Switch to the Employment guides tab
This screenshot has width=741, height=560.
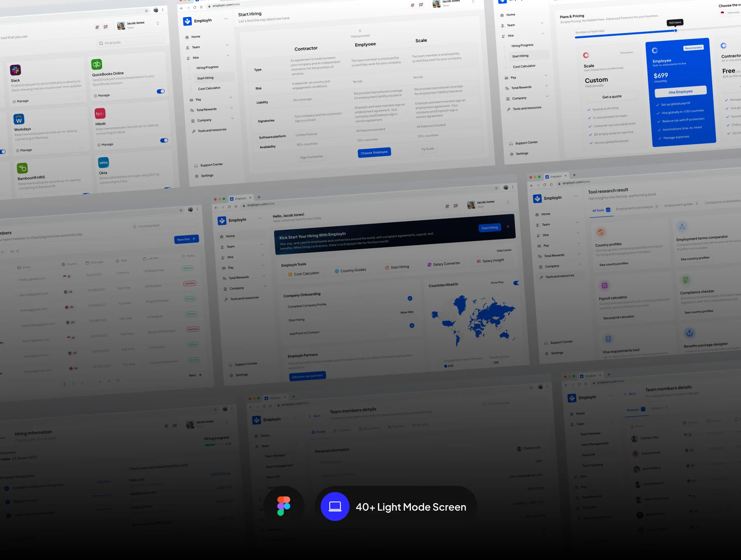[x=681, y=205]
